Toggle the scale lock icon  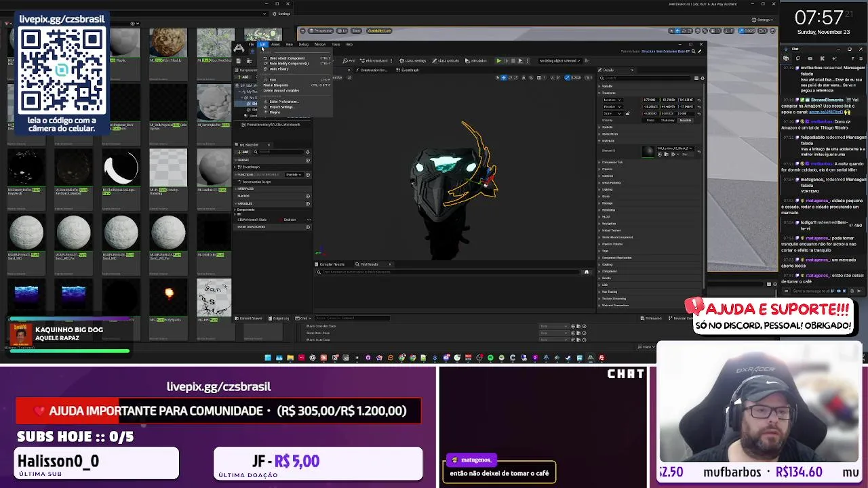pyautogui.click(x=627, y=114)
